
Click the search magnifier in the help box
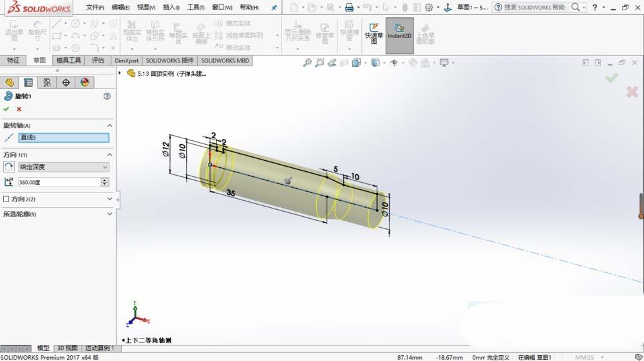(x=576, y=7)
